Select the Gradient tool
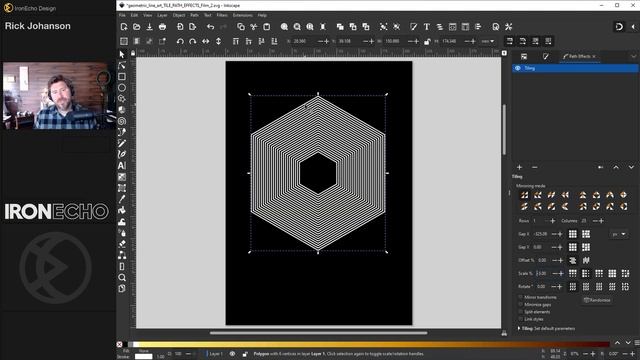This screenshot has width=640, height=360. 122,177
